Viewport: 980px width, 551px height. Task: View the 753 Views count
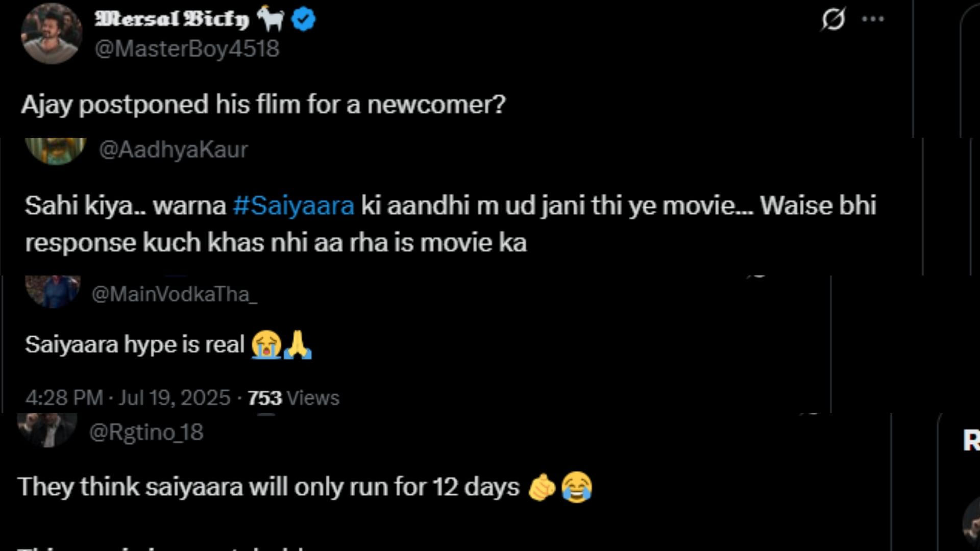[293, 398]
